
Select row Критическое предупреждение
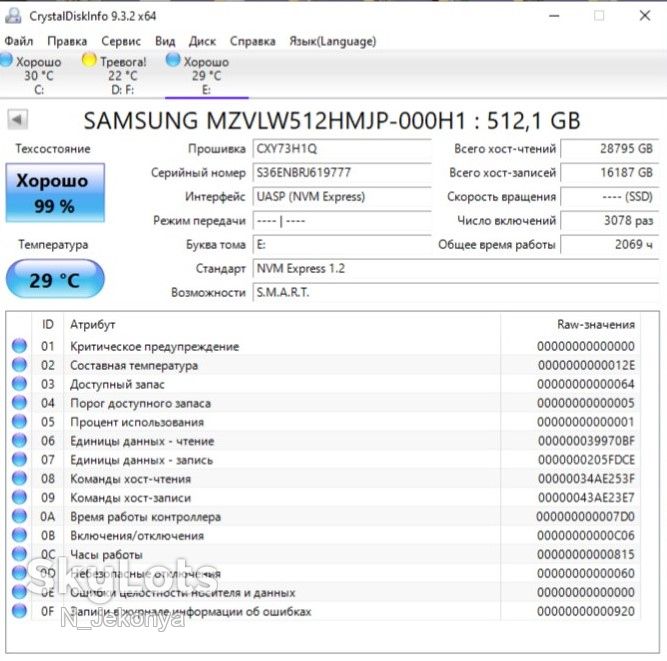point(325,346)
